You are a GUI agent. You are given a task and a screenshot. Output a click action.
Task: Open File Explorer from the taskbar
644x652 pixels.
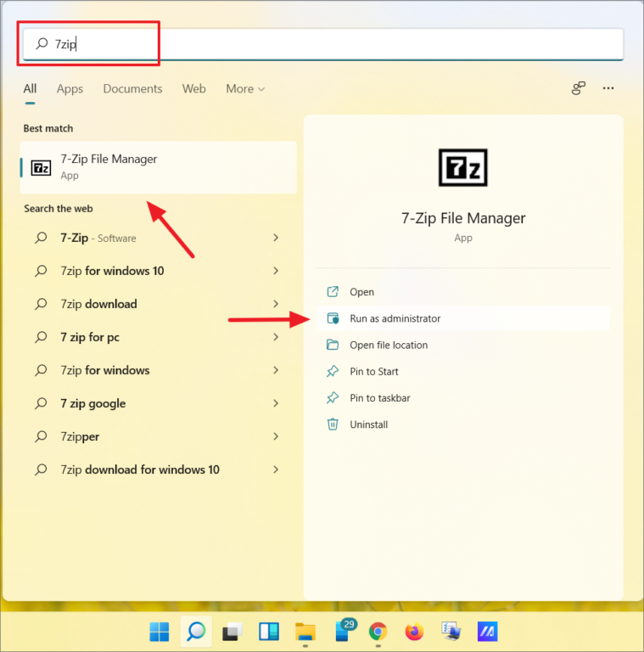tap(305, 632)
